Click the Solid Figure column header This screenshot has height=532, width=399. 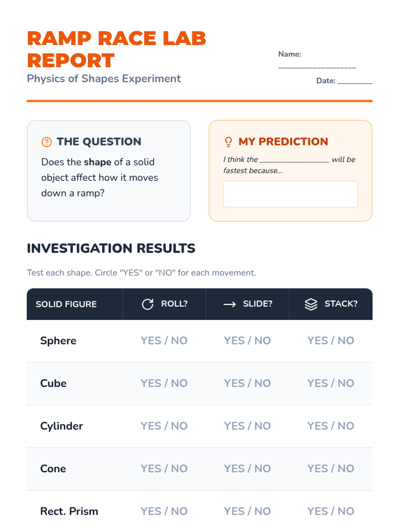(x=66, y=304)
